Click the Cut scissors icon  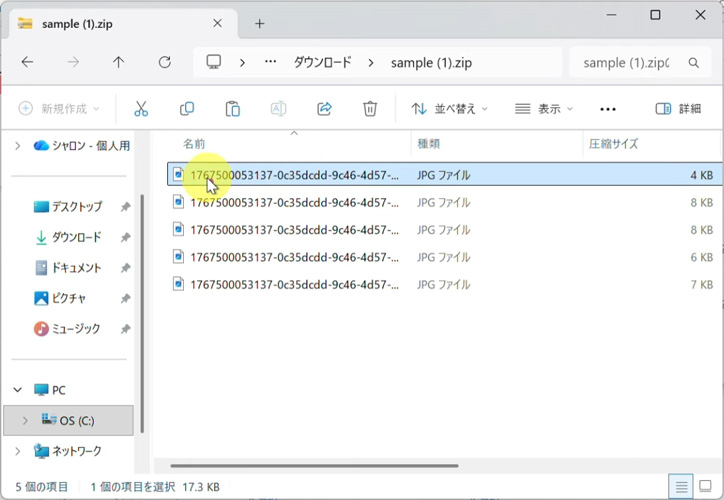(x=141, y=108)
